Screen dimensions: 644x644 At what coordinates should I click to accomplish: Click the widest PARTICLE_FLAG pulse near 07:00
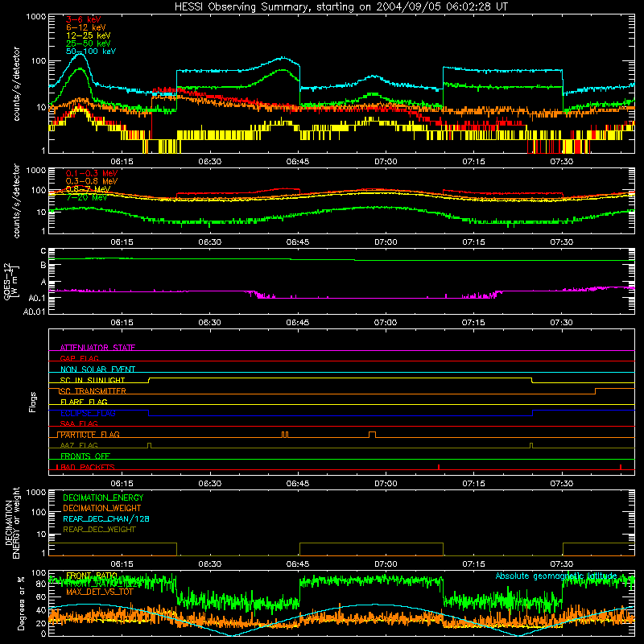coord(372,435)
